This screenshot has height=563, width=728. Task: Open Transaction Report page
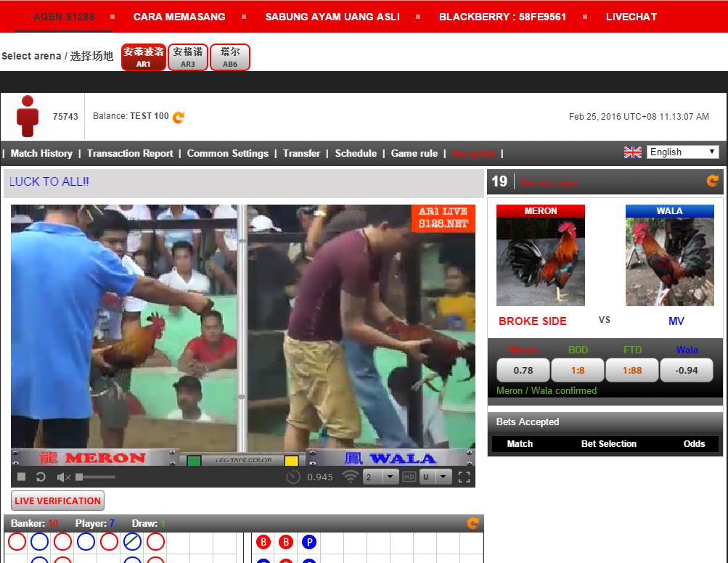point(130,153)
